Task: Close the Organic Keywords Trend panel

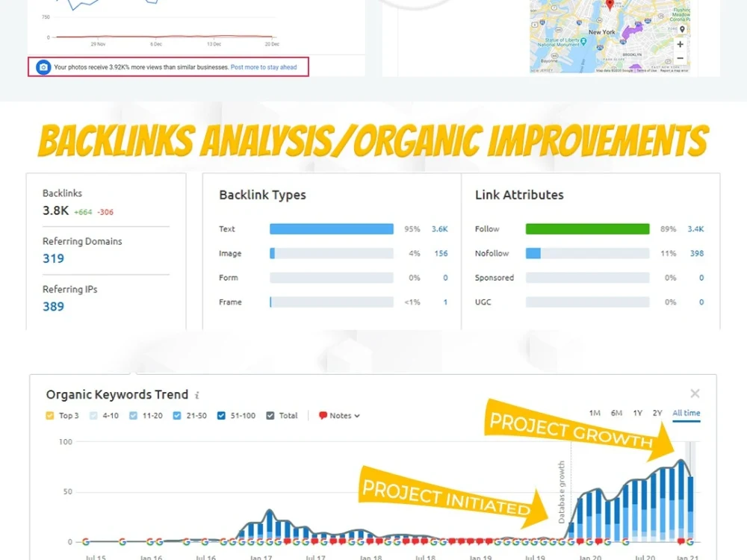Action: coord(695,393)
